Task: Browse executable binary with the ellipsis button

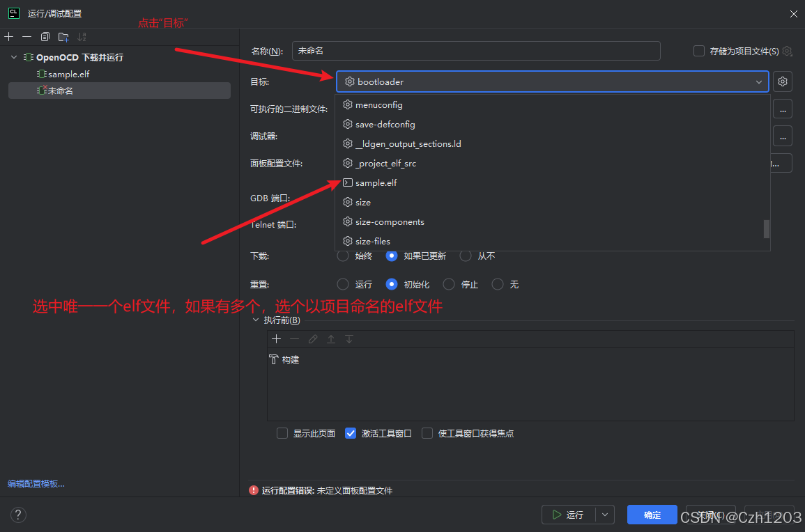Action: pyautogui.click(x=782, y=109)
